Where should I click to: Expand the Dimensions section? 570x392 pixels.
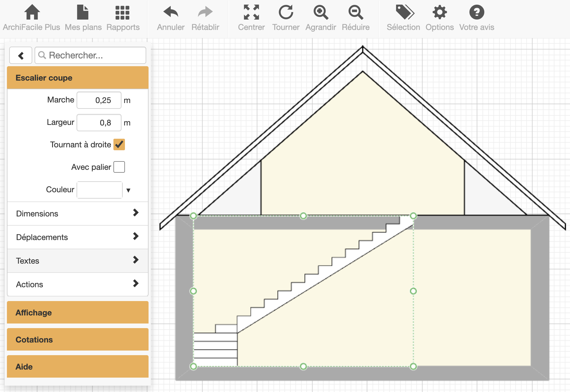pyautogui.click(x=77, y=213)
